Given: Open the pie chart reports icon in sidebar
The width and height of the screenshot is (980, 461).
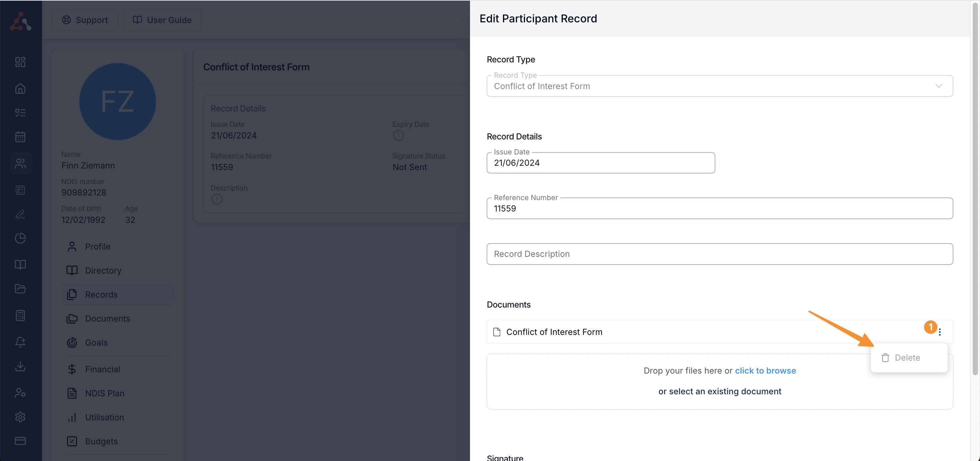Looking at the screenshot, I should pyautogui.click(x=20, y=238).
